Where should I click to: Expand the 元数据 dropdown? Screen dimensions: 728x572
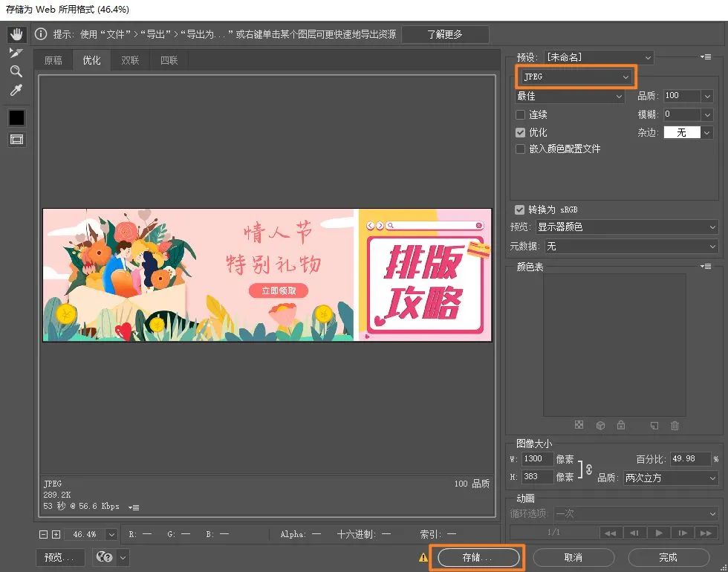click(x=631, y=246)
